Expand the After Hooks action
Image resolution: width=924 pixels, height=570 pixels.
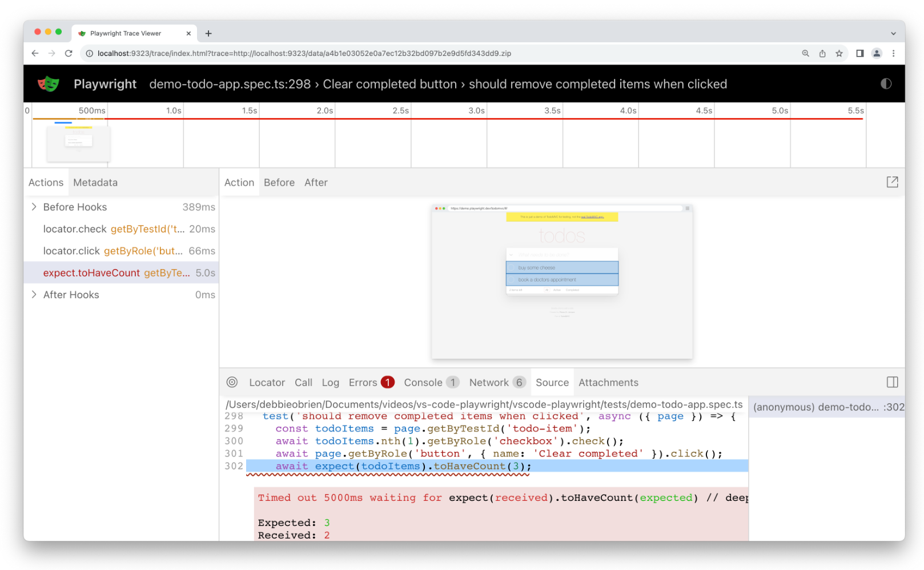(34, 295)
